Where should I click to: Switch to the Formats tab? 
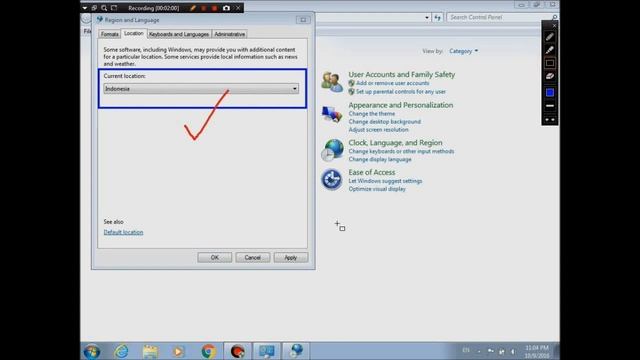109,34
